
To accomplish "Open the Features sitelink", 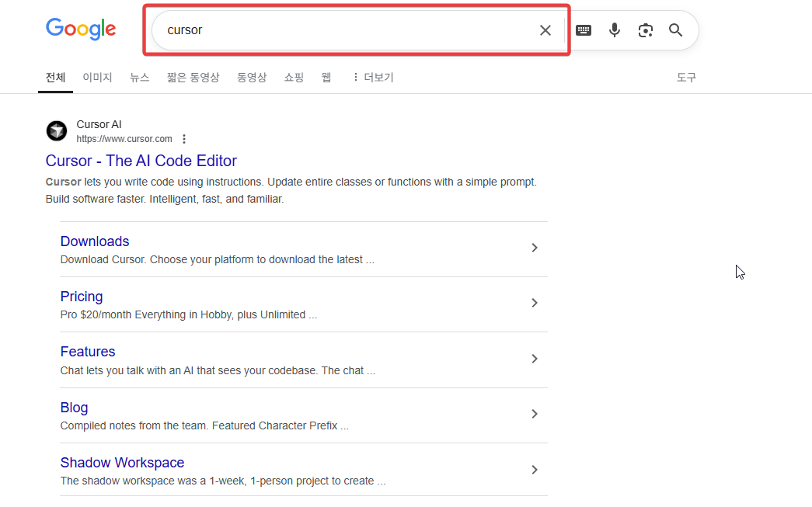I will click(x=88, y=352).
